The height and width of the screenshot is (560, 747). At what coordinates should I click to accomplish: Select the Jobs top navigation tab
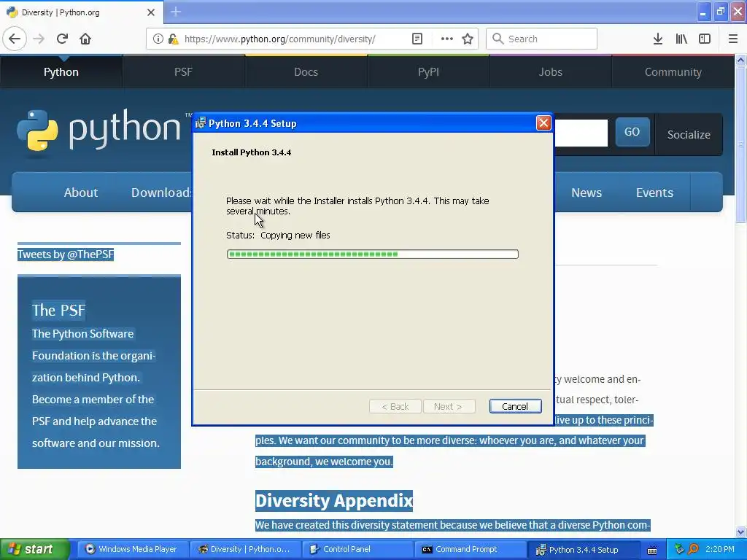[550, 72]
